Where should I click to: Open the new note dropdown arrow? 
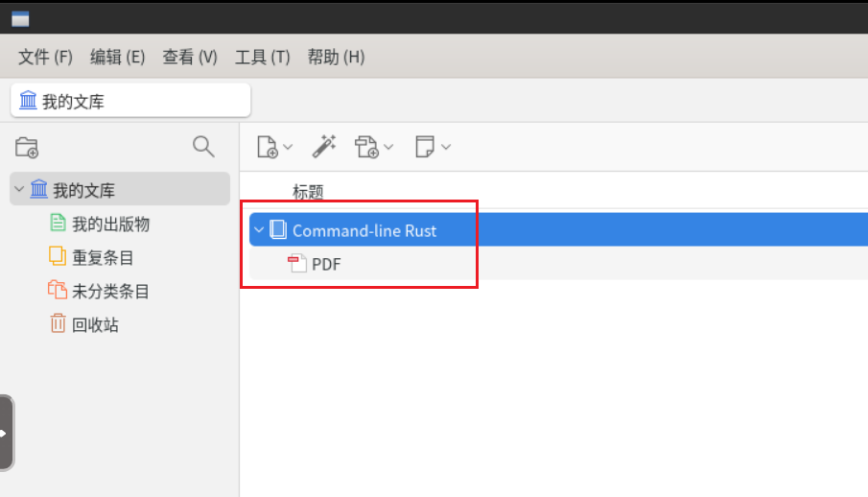click(446, 147)
